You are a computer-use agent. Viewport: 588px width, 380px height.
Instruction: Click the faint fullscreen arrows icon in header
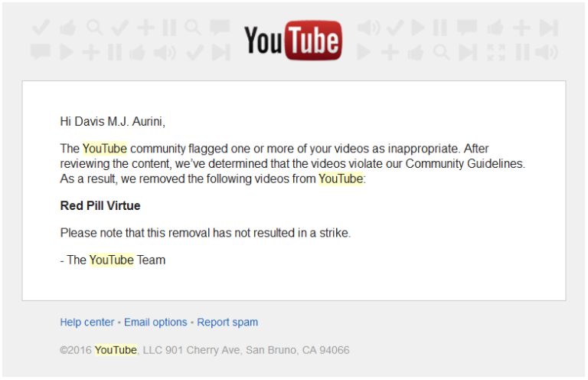496,52
